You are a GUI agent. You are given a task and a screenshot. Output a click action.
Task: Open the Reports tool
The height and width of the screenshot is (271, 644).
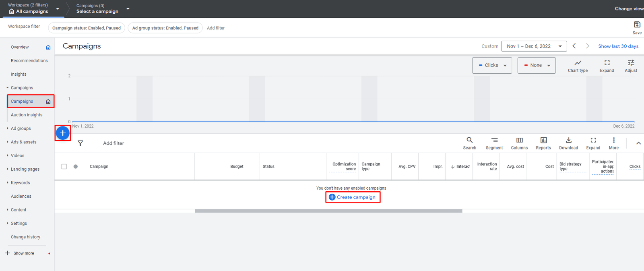click(543, 143)
